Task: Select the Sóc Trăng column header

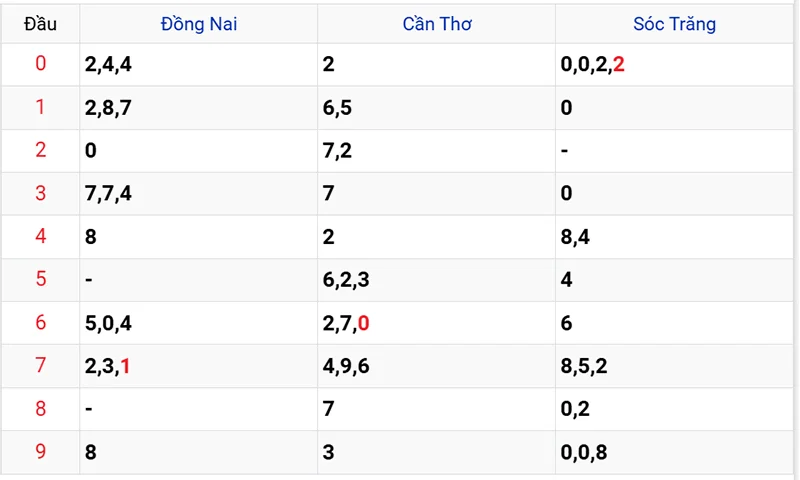Action: (675, 23)
